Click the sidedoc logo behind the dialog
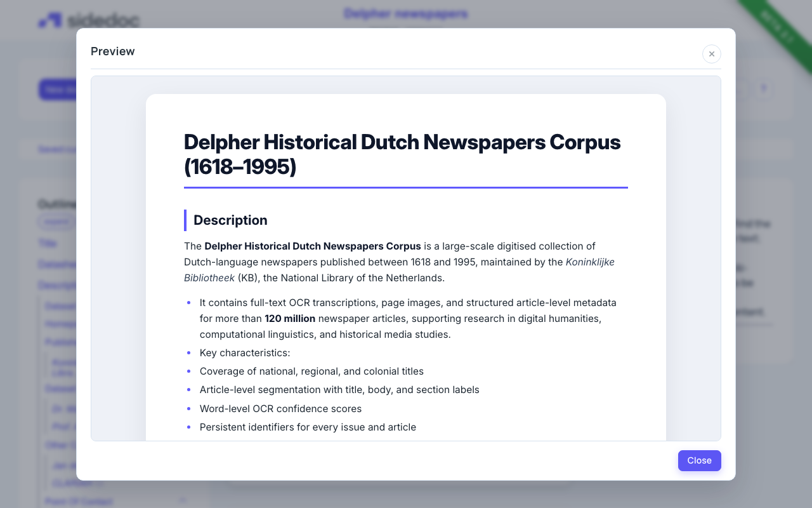Viewport: 812px width, 508px height. [89, 20]
